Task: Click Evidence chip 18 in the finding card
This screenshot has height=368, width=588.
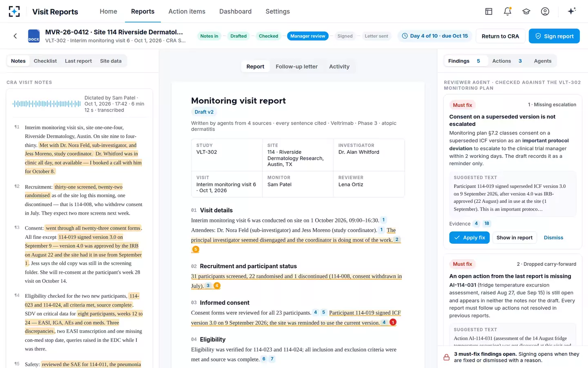Action: [x=487, y=224]
